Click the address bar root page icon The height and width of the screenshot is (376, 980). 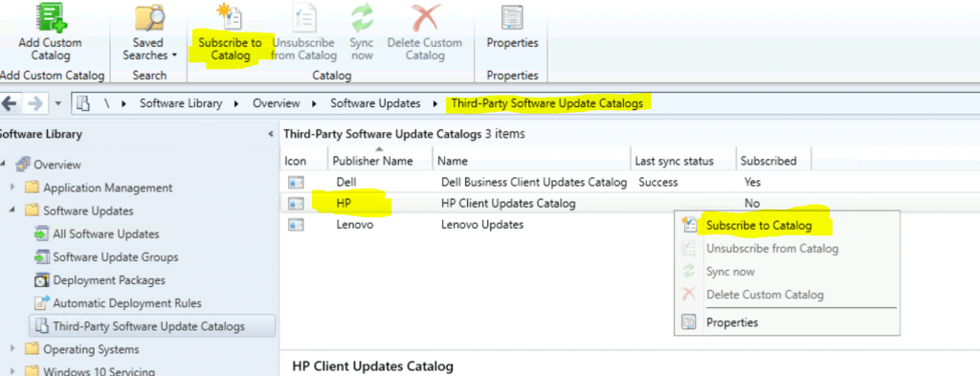tap(83, 103)
